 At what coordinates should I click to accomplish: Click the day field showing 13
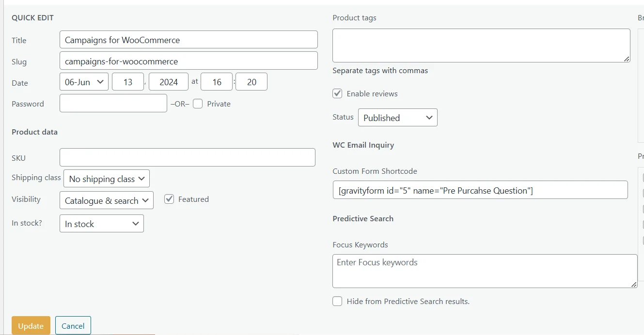pyautogui.click(x=128, y=82)
